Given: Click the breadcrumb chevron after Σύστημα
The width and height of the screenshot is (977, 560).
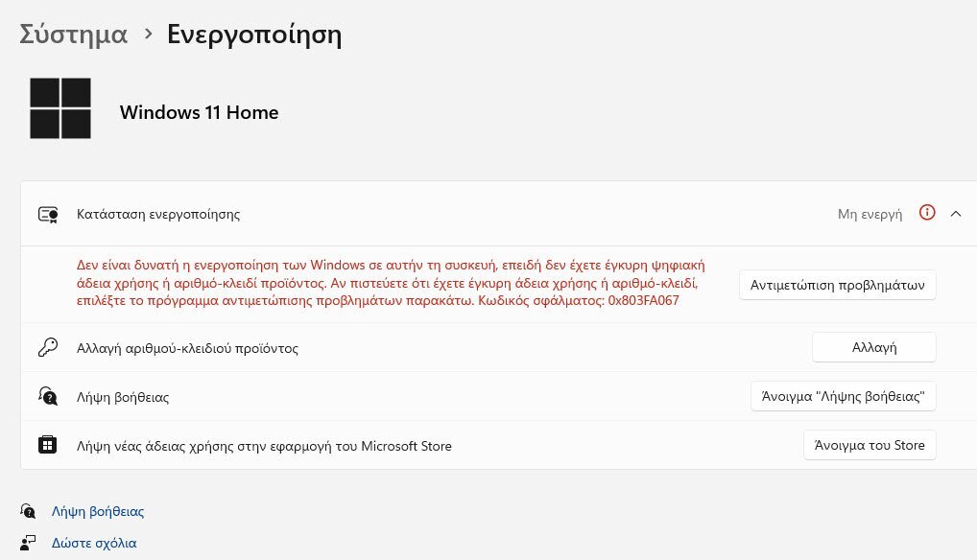Looking at the screenshot, I should 149,34.
